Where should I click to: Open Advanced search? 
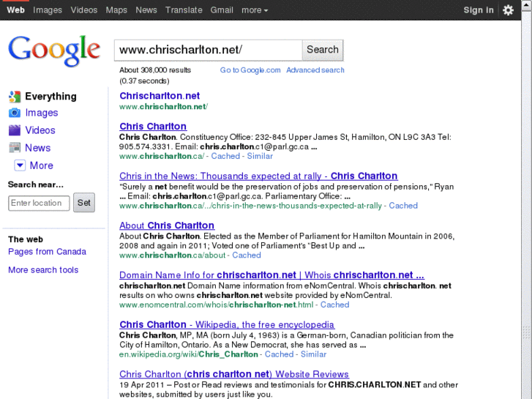[x=315, y=70]
